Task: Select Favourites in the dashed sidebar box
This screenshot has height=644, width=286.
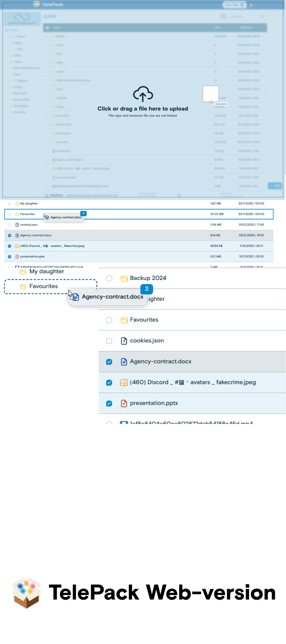Action: pos(44,286)
